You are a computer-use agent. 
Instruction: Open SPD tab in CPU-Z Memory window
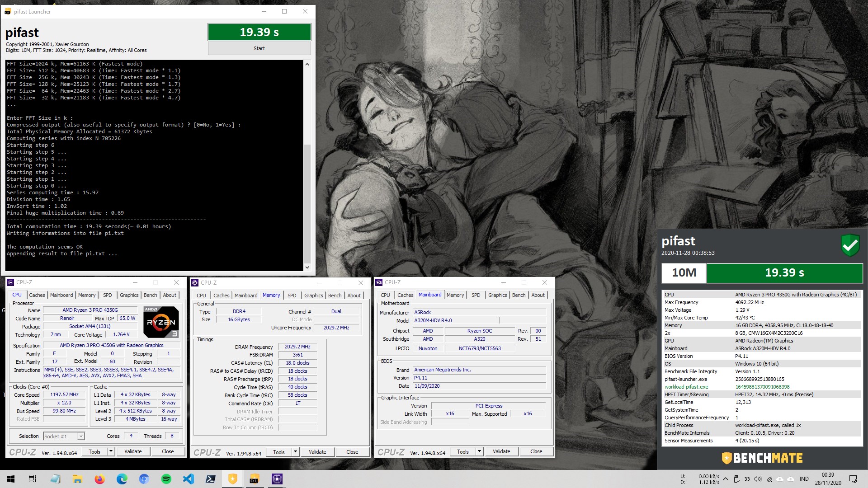tap(292, 296)
